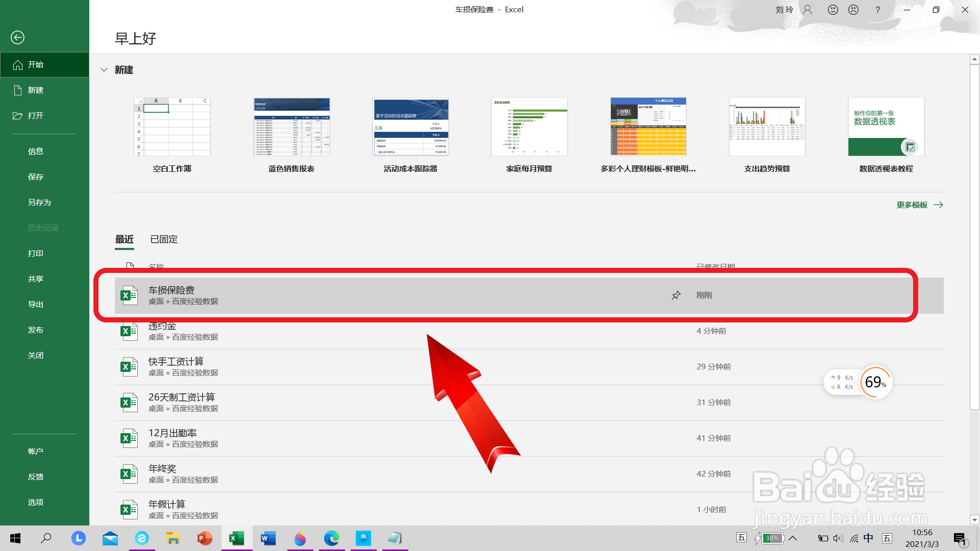The width and height of the screenshot is (980, 551).
Task: Click the 69% memory floating widget
Action: (x=876, y=382)
